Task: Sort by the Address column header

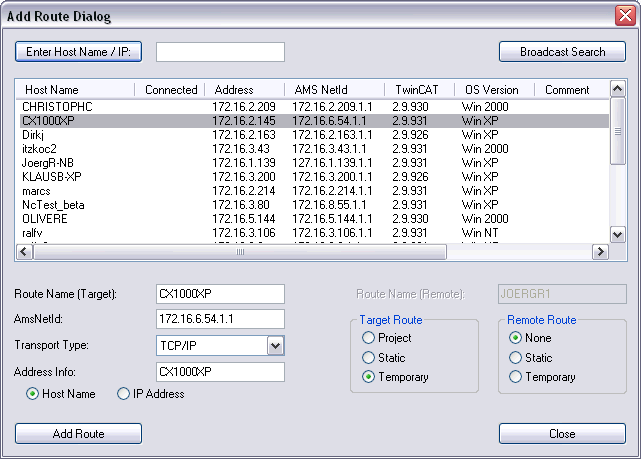Action: [244, 90]
